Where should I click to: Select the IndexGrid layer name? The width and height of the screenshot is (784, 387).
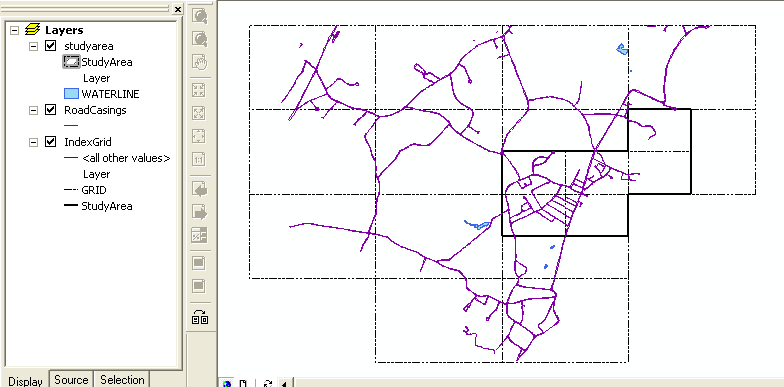[88, 142]
